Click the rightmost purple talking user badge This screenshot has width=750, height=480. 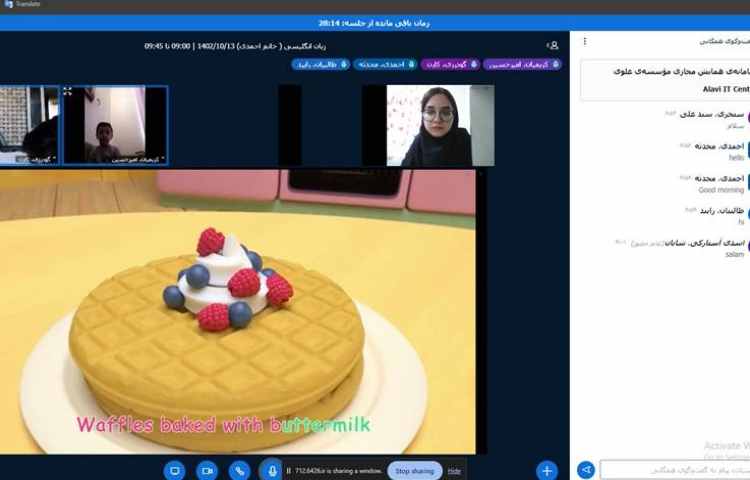point(521,64)
